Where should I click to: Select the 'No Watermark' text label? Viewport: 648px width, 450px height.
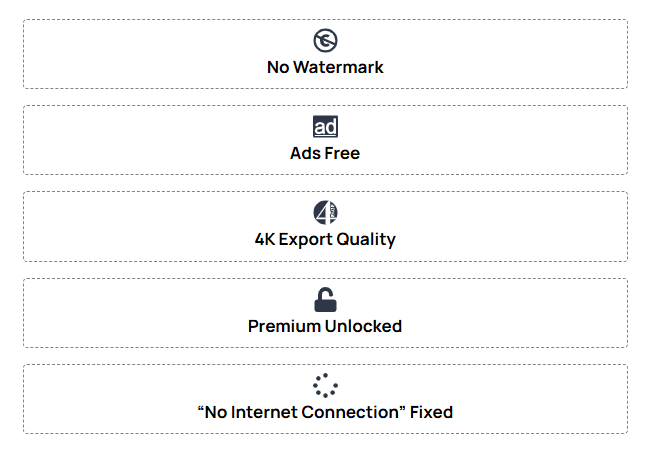pyautogui.click(x=325, y=68)
